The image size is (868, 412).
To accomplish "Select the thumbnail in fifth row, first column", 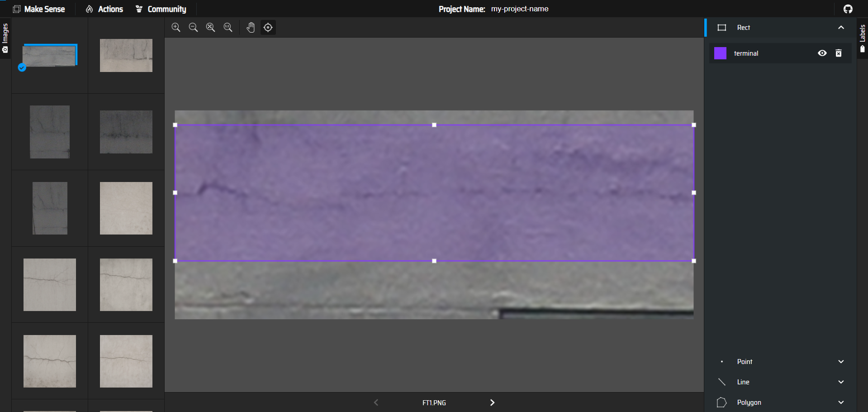I will [50, 361].
